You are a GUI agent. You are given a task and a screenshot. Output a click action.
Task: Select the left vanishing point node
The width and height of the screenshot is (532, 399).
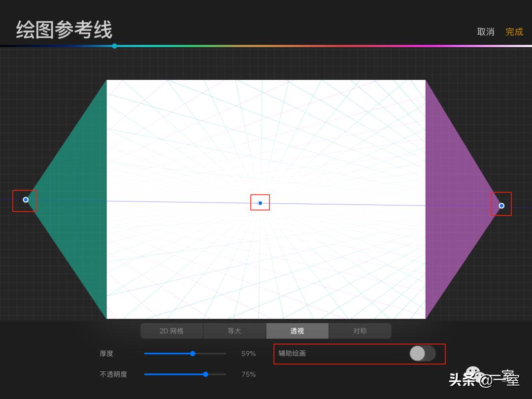click(x=25, y=199)
